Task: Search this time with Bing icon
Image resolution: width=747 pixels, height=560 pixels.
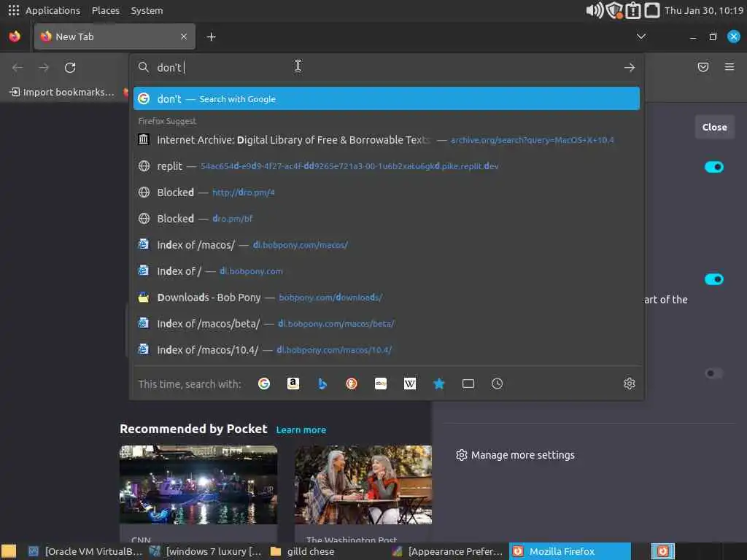Action: point(322,384)
